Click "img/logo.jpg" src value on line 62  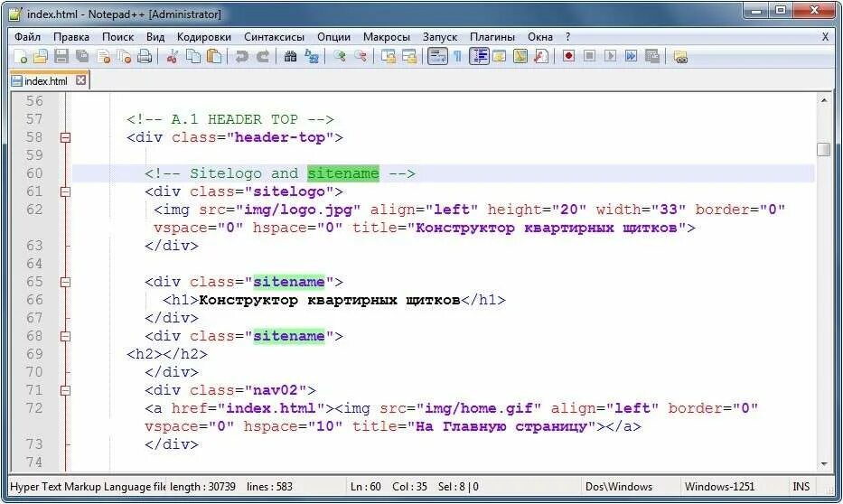click(x=298, y=210)
